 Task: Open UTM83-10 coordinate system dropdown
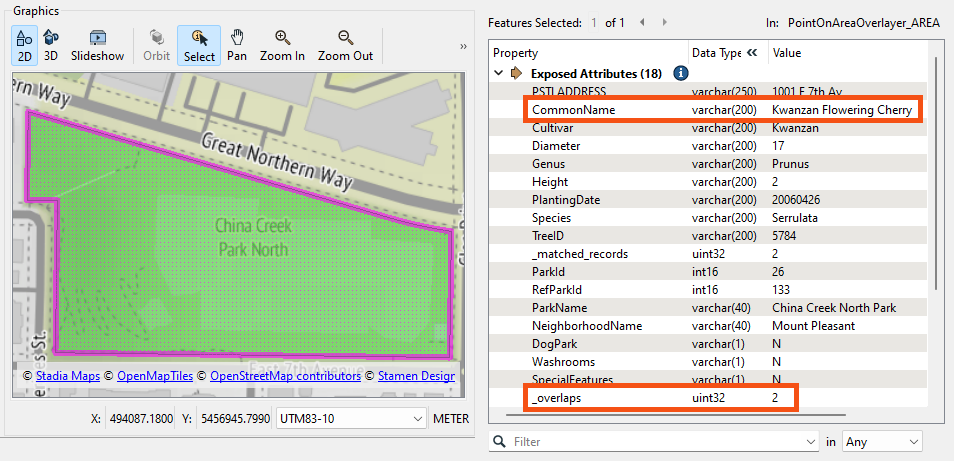(x=350, y=419)
